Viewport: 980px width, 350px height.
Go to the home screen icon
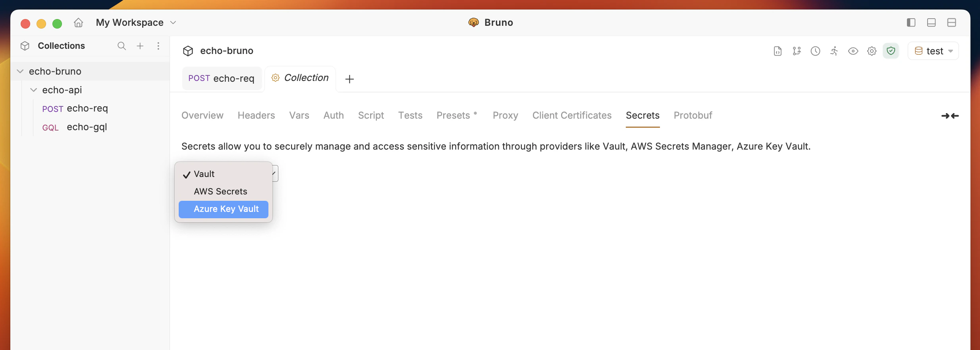(79, 23)
